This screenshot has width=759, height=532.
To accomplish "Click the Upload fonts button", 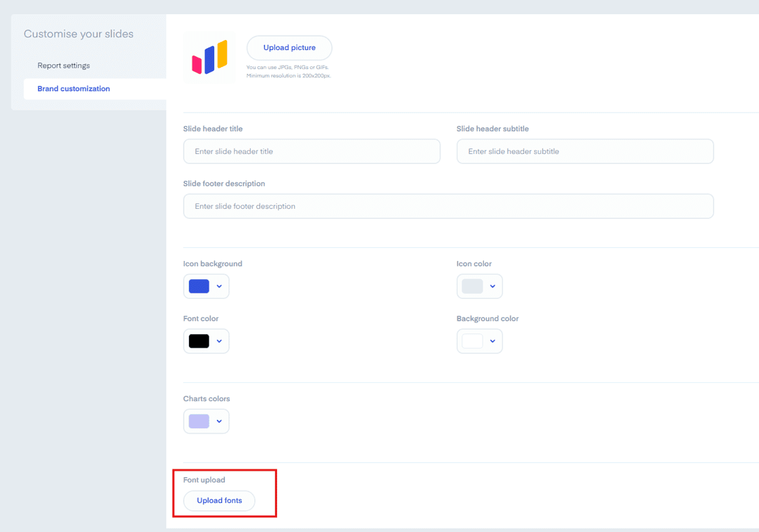I will click(x=220, y=501).
